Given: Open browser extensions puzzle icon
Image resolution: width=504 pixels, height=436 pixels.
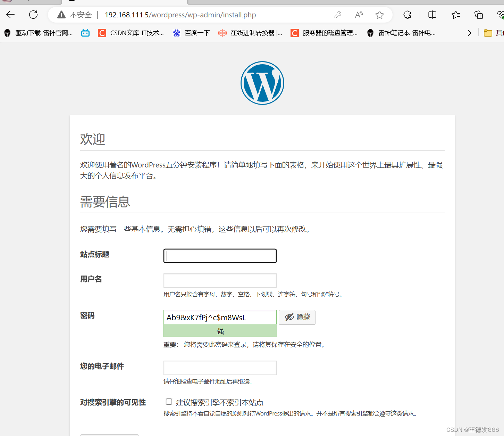Looking at the screenshot, I should pos(408,15).
